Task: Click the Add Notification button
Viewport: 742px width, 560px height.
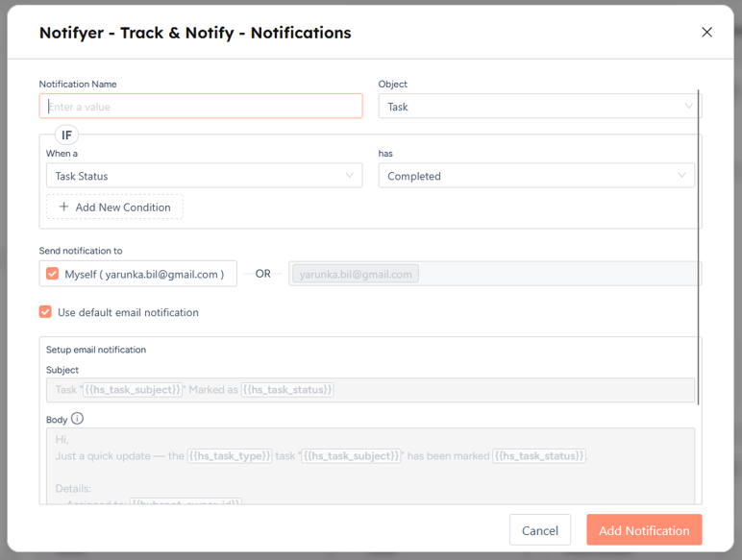Action: (644, 530)
